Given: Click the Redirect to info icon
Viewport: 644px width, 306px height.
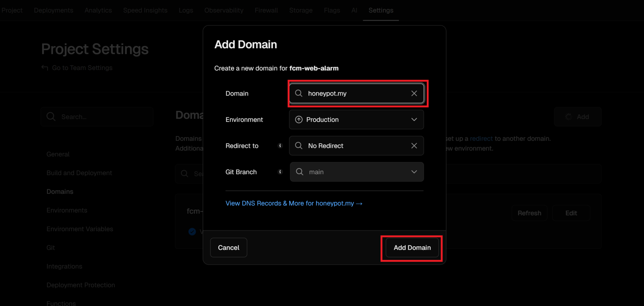Looking at the screenshot, I should 280,146.
